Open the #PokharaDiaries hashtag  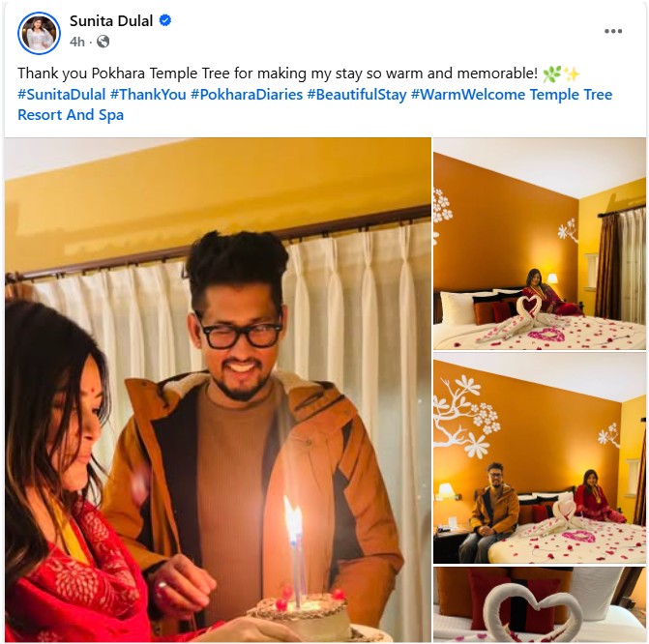coord(247,95)
